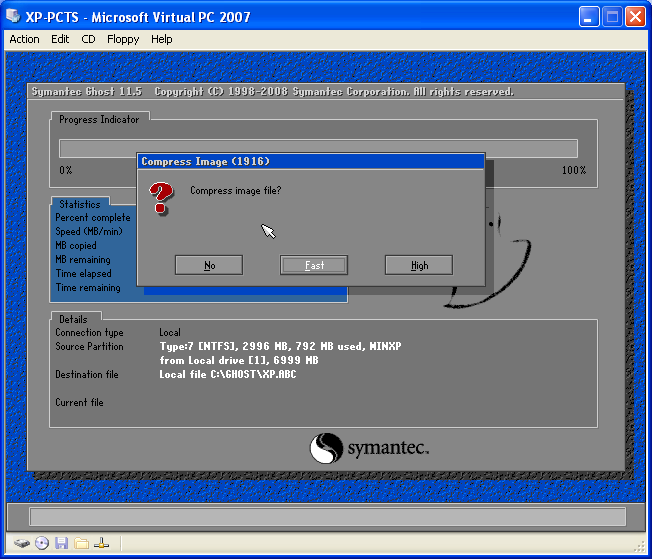Image resolution: width=652 pixels, height=559 pixels.
Task: Click the Compress Image dialog title bar
Action: click(311, 161)
